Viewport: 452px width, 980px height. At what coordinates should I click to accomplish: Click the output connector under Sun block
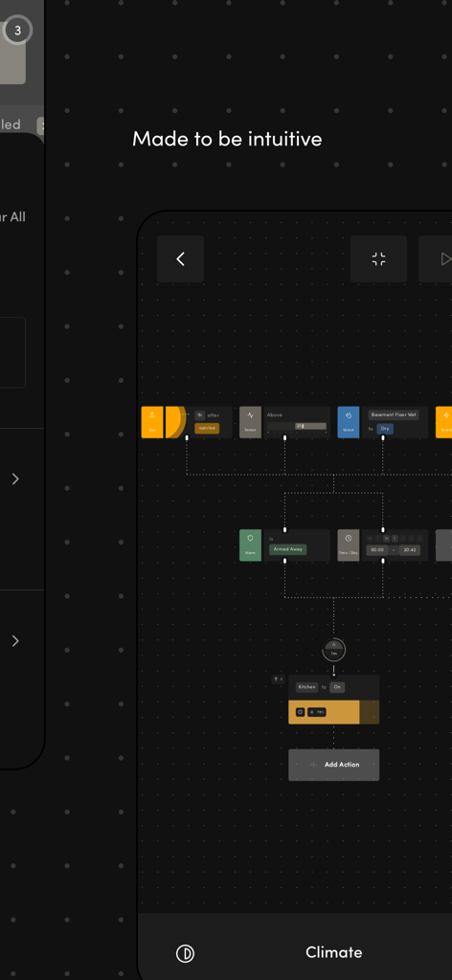[x=187, y=438]
